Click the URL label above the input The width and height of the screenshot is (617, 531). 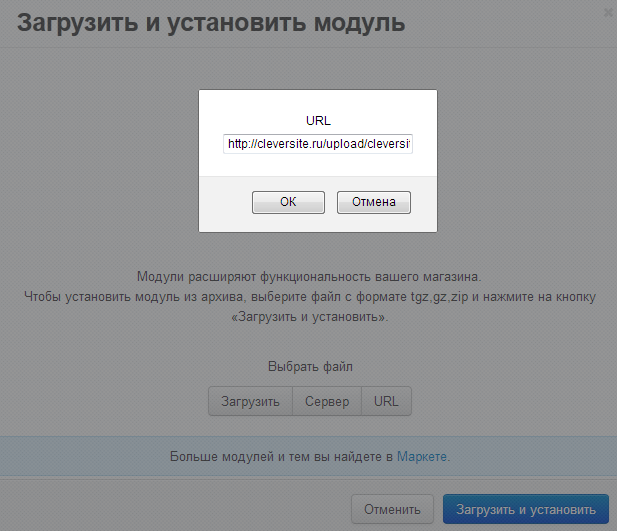tap(318, 120)
